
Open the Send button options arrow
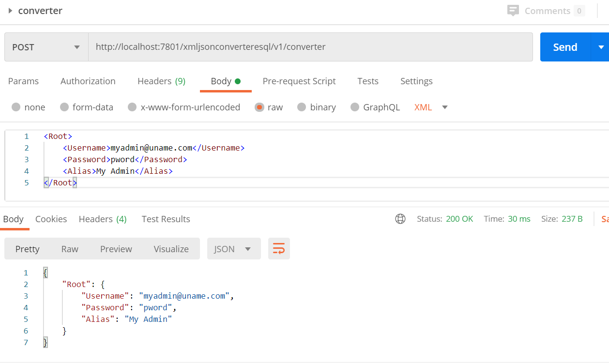point(600,47)
